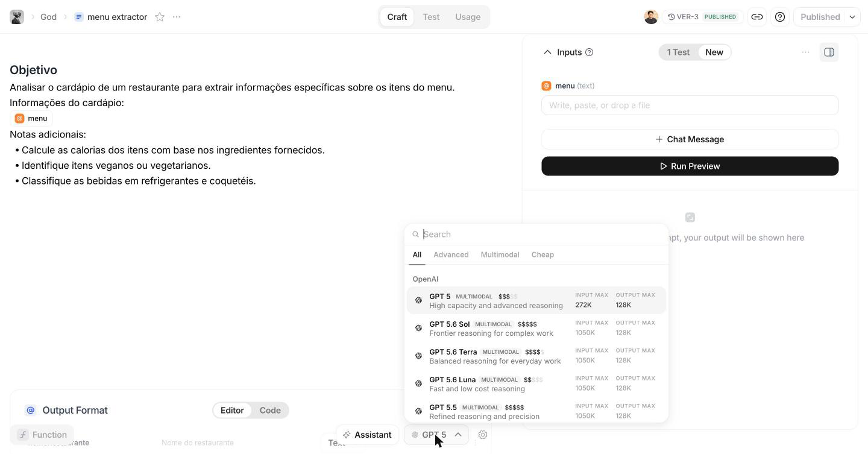This screenshot has height=454, width=868.
Task: Filter models by Cheap tab
Action: coord(542,254)
